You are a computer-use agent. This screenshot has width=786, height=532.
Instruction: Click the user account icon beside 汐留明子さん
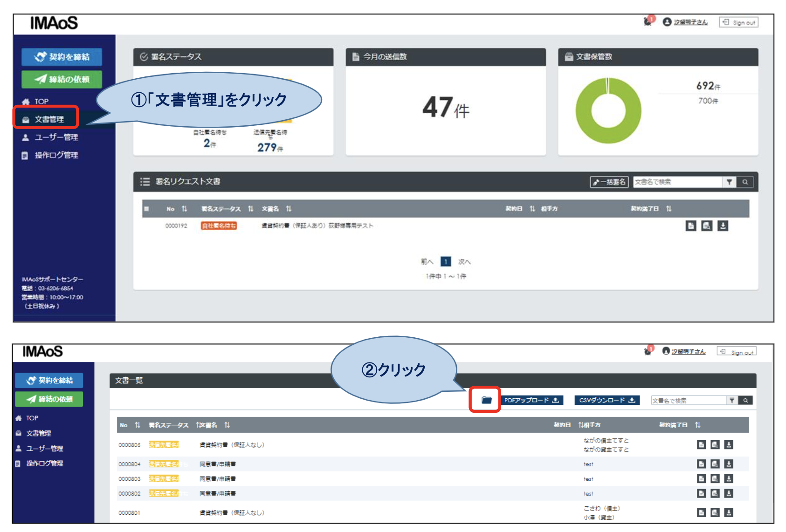(x=666, y=21)
